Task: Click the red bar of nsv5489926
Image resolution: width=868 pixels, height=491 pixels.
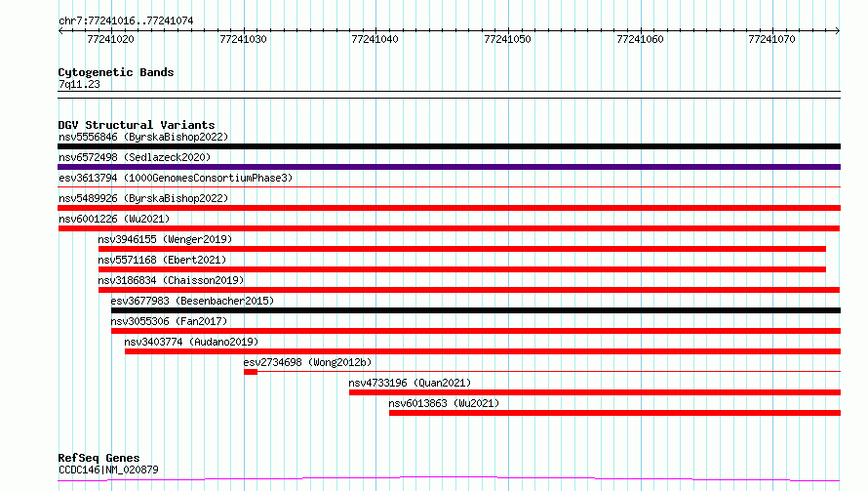Action: tap(449, 208)
